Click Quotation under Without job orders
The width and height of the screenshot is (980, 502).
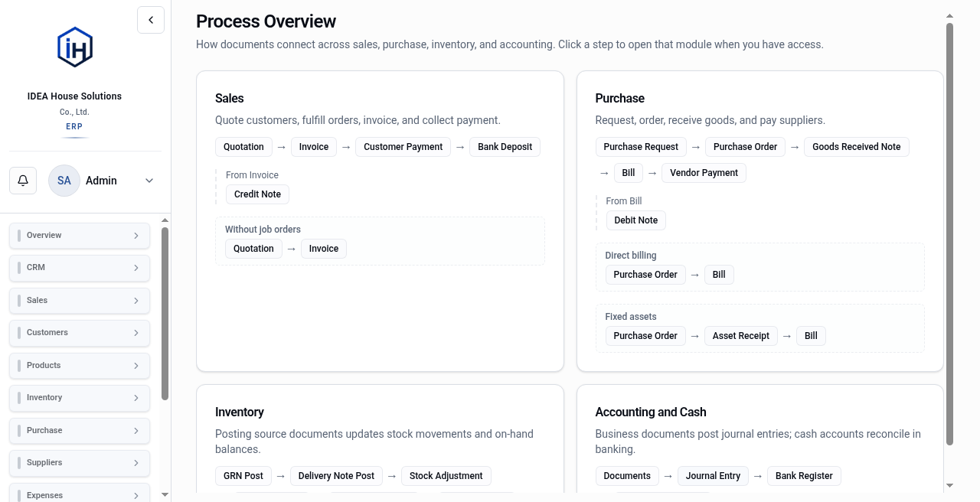click(253, 249)
